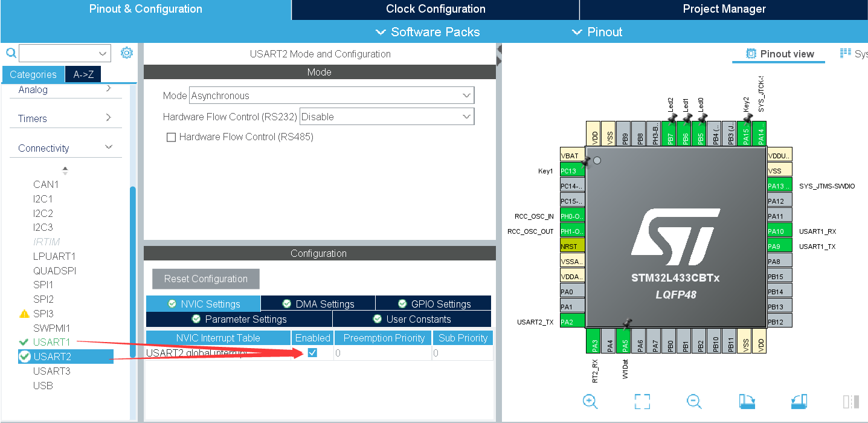The image size is (868, 423).
Task: Click the PA13 pin on the chip
Action: click(x=779, y=186)
